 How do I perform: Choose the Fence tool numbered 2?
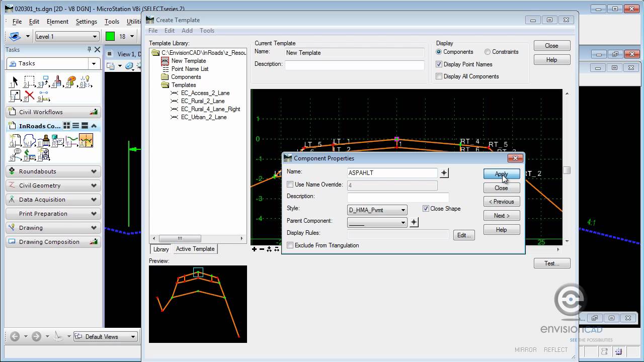(x=29, y=81)
